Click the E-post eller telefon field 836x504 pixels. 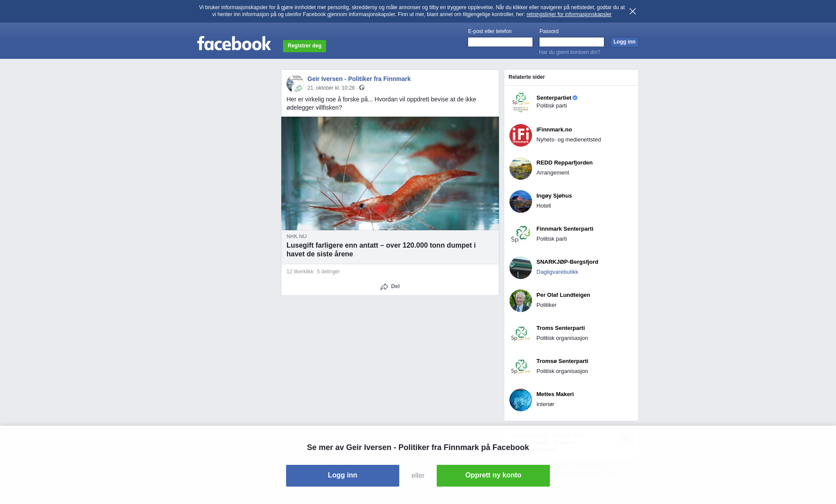[500, 42]
